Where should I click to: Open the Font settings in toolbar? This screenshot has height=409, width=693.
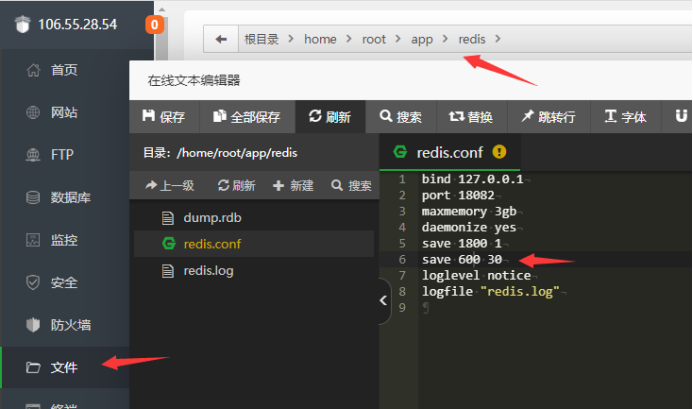625,117
